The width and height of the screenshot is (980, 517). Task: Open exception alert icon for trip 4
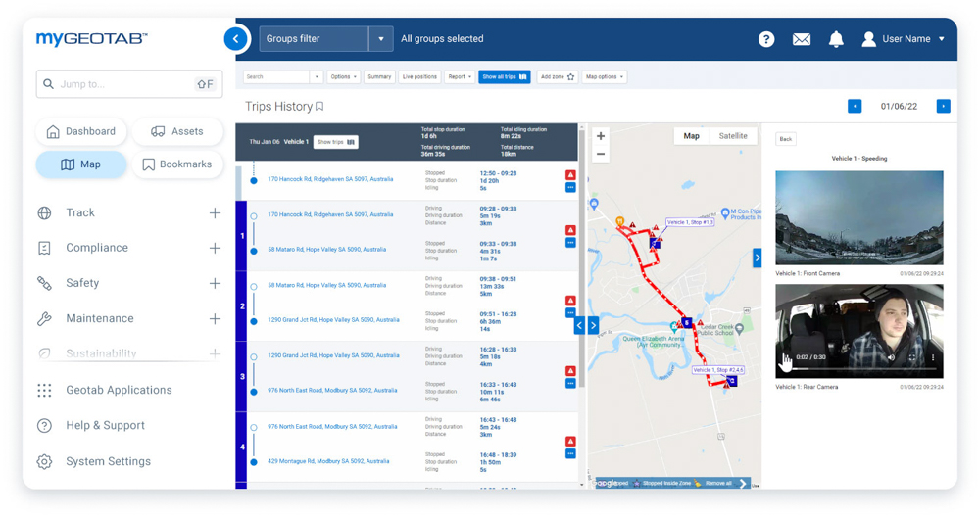570,442
